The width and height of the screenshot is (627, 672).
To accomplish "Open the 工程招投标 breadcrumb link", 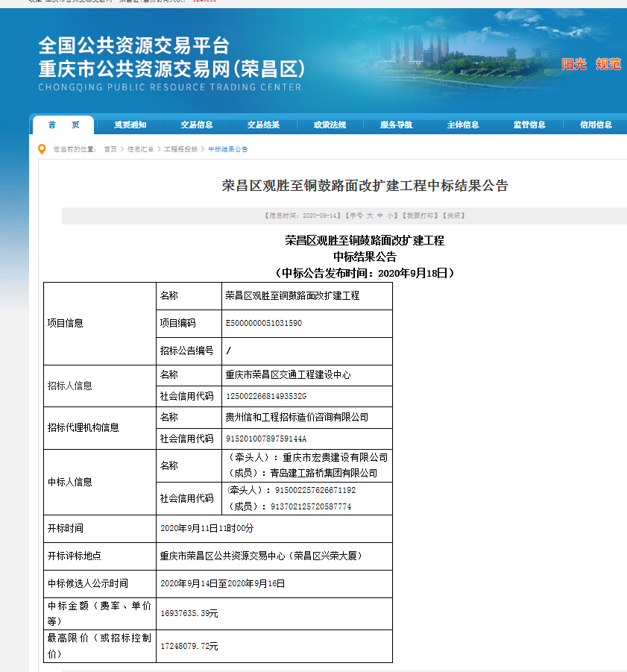I will click(180, 149).
